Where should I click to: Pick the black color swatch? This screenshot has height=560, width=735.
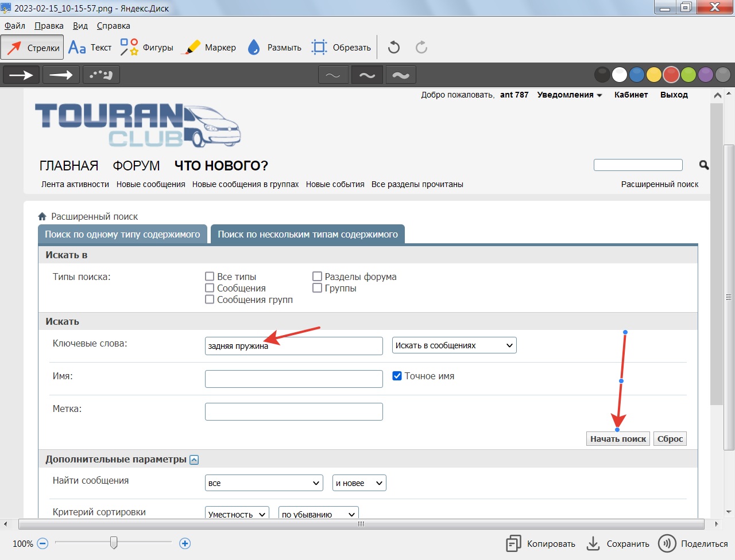tap(602, 75)
